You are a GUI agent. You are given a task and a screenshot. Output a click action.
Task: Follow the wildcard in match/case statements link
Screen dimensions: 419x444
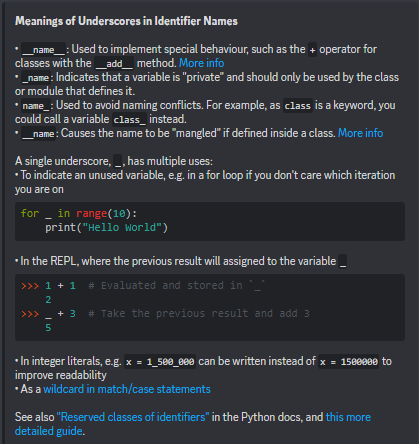pos(127,389)
